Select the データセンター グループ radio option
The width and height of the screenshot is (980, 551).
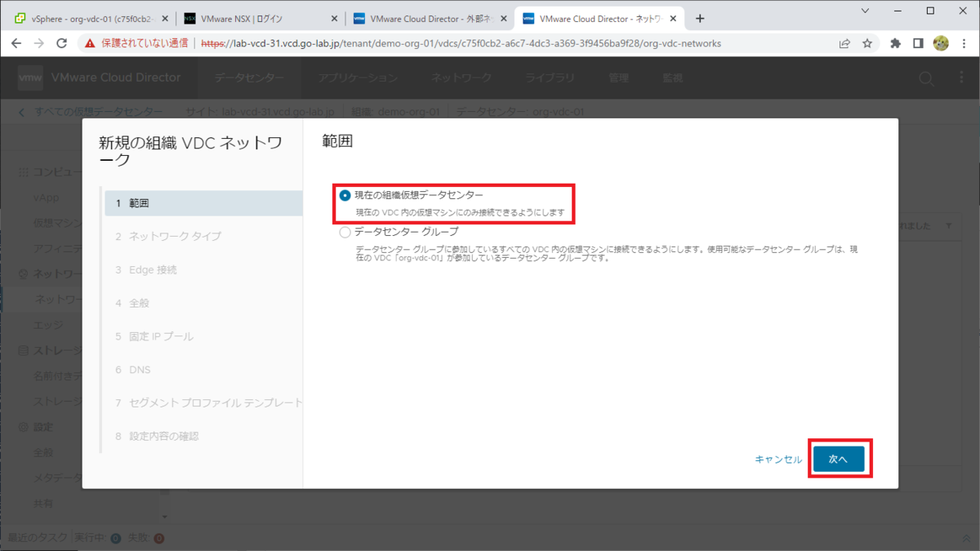pos(345,233)
